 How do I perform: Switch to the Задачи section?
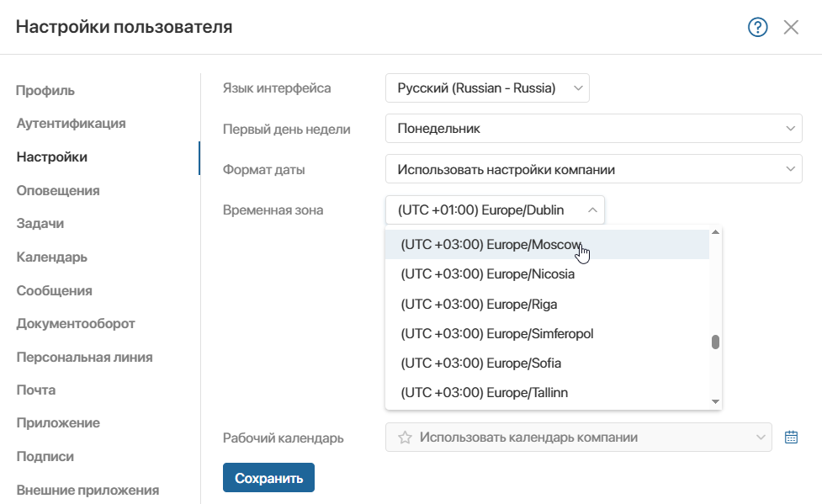click(40, 224)
